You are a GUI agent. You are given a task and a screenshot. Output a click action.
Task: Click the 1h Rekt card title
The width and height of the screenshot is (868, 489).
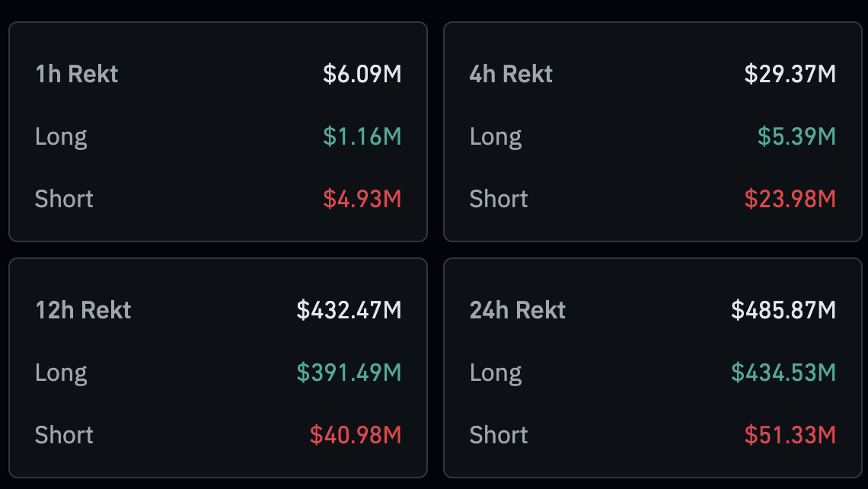77,74
